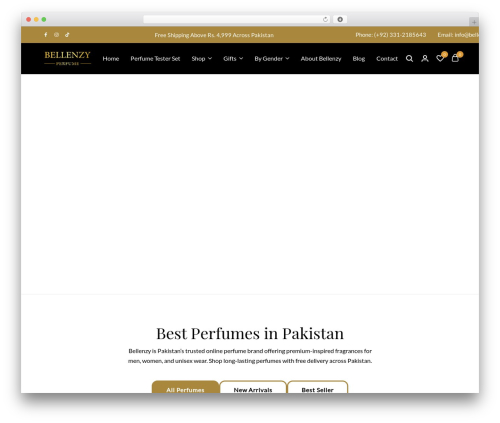Open the shopping bag cart icon
Viewport: 500px width, 423px height.
455,58
